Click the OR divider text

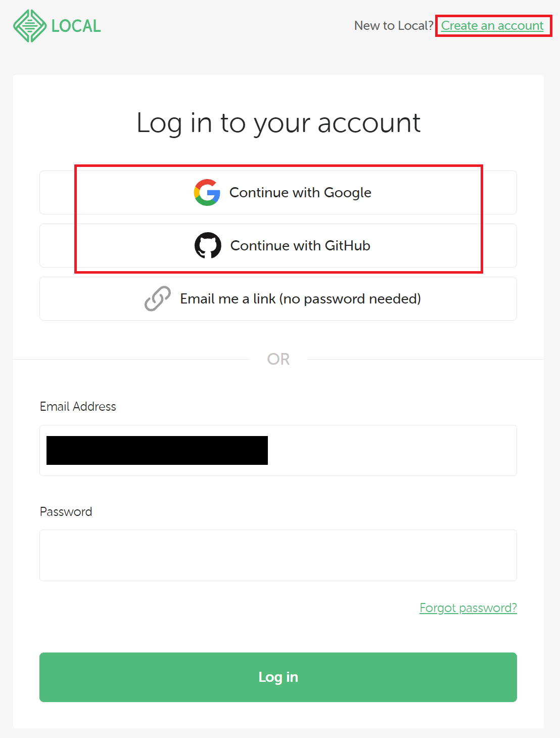click(278, 359)
